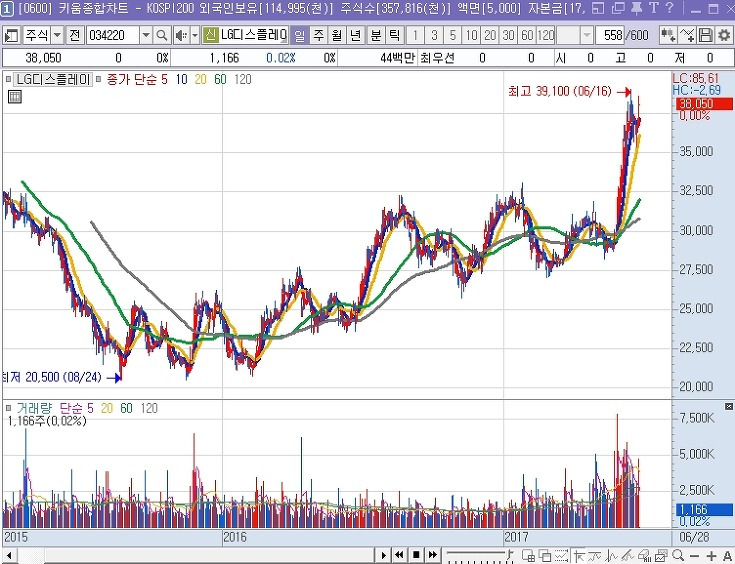Image resolution: width=735 pixels, height=564 pixels.
Task: Select interval button 5
Action: 452,35
